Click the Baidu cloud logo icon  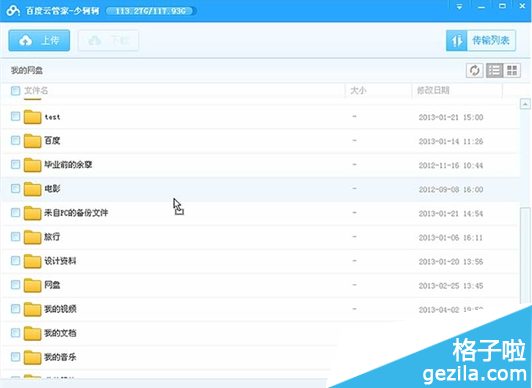click(14, 11)
